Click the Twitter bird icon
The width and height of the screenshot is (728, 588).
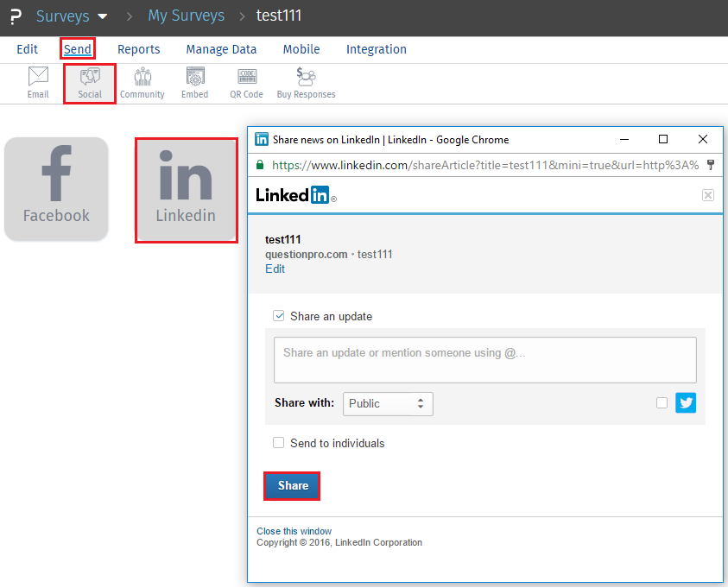coord(686,403)
